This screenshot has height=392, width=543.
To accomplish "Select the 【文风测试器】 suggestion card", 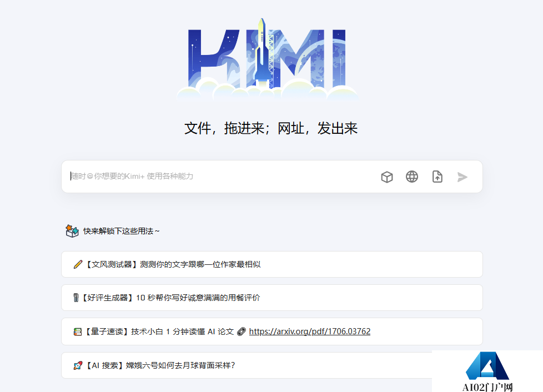I will coord(272,264).
